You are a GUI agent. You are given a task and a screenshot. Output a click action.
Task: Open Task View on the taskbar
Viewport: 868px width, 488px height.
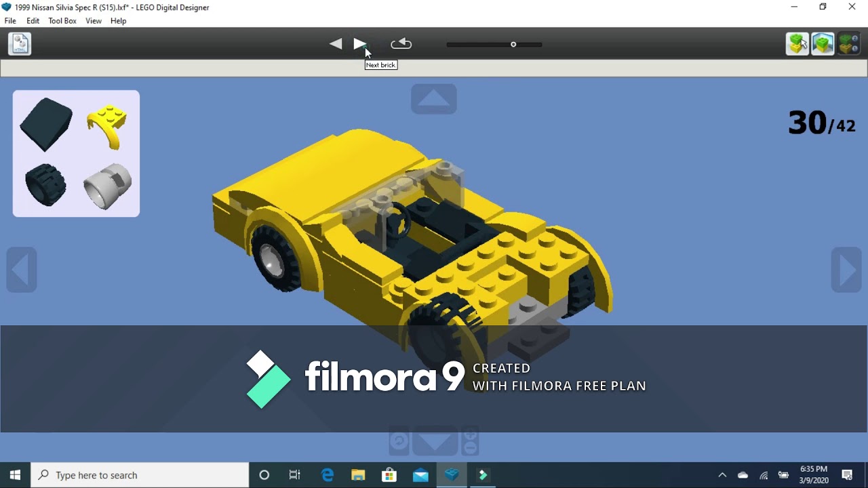[295, 475]
